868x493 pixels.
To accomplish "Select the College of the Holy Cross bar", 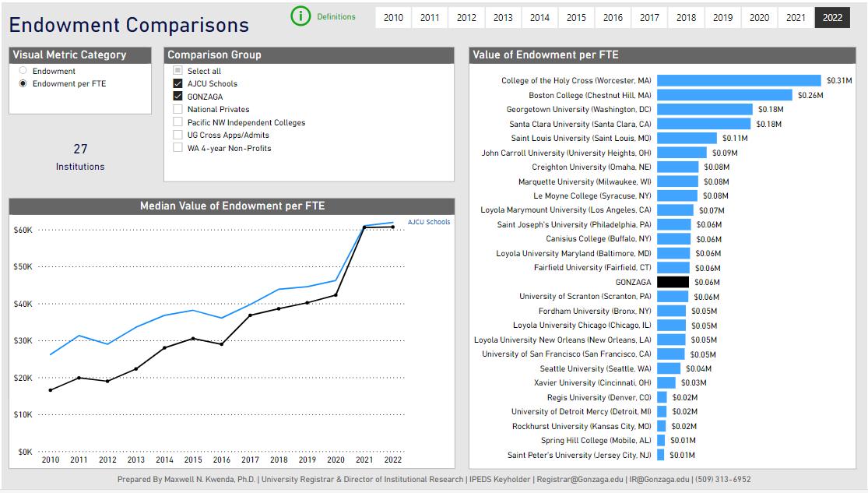I will pos(739,80).
